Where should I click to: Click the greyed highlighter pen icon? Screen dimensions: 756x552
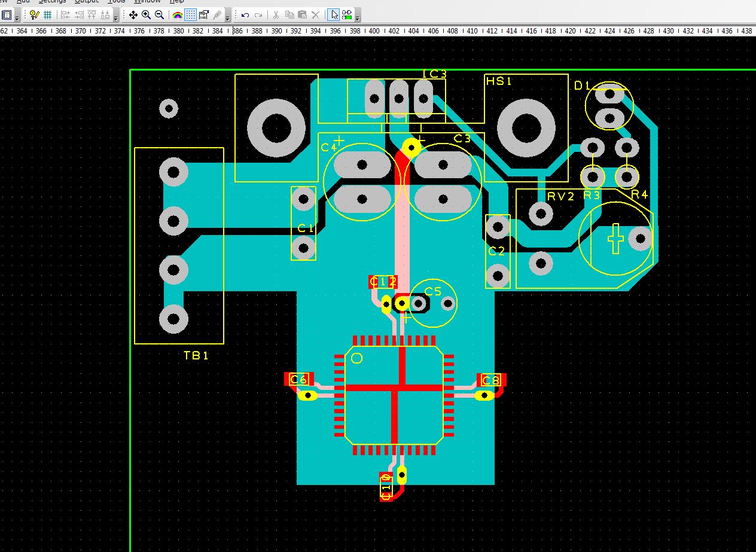[x=217, y=15]
